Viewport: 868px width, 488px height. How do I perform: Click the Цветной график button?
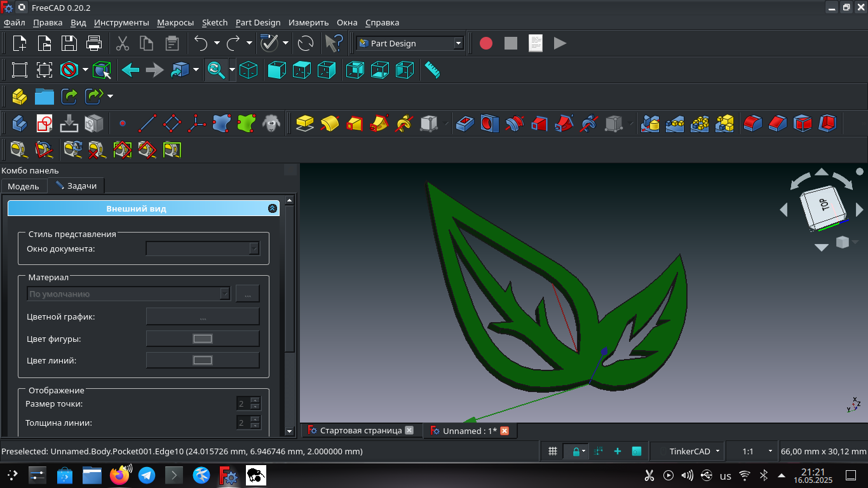203,316
